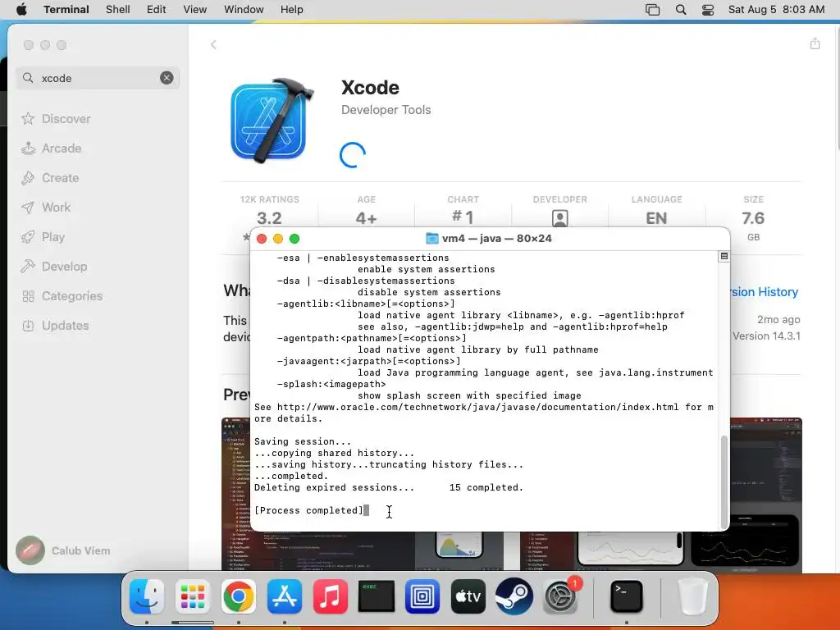840x630 pixels.
Task: Click the Share icon on Xcode page
Action: [x=815, y=43]
